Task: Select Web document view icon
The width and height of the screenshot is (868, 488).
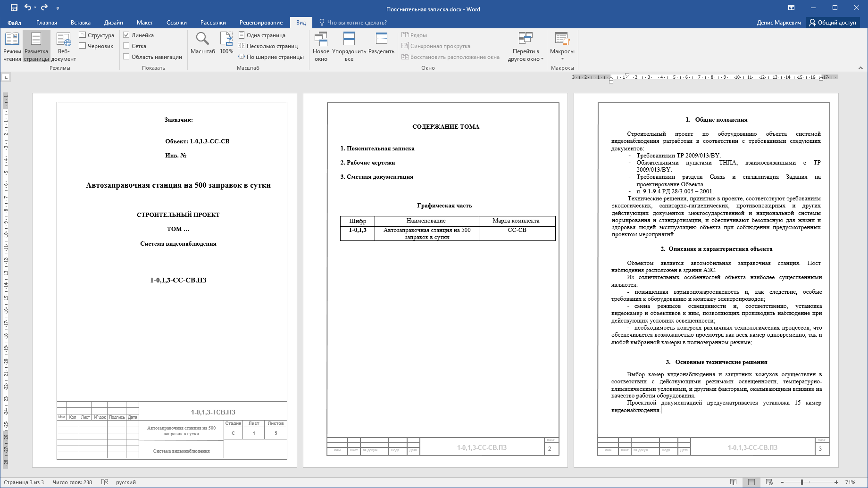Action: pos(63,46)
